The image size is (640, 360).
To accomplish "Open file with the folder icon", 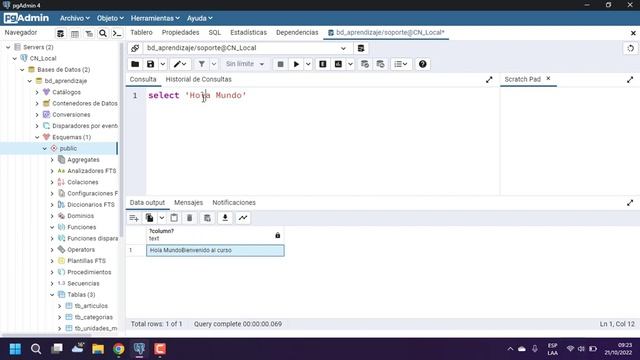I will pyautogui.click(x=135, y=64).
